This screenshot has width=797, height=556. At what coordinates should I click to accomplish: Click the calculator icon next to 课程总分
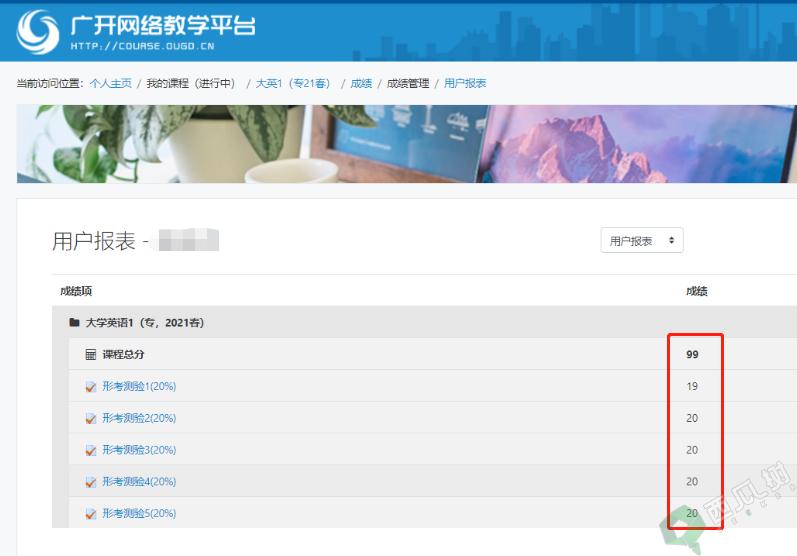pyautogui.click(x=90, y=354)
